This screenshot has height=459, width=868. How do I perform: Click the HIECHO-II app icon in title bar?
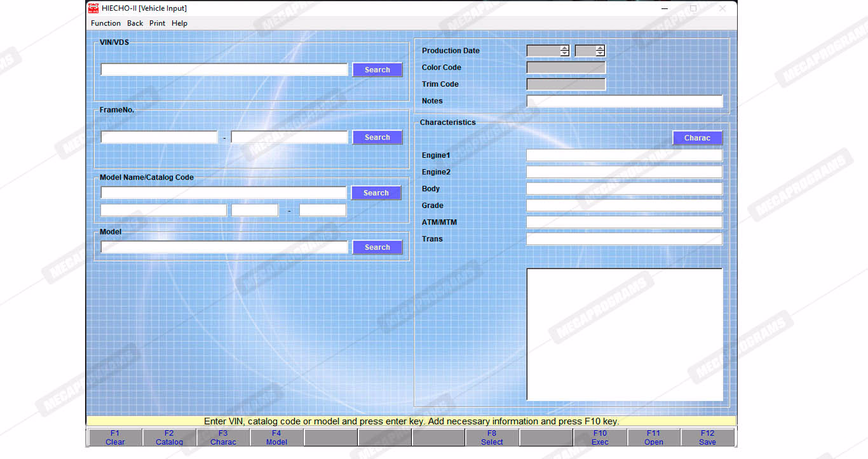click(x=93, y=8)
